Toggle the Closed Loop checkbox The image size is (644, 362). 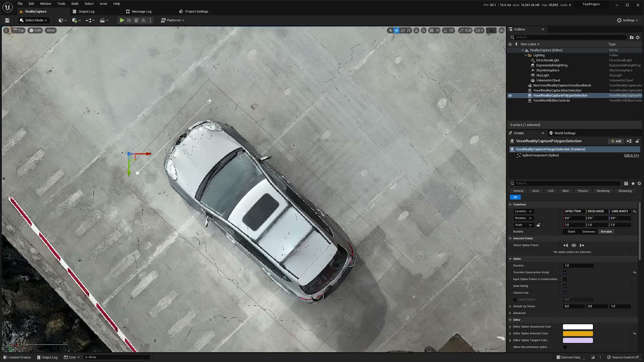[565, 293]
